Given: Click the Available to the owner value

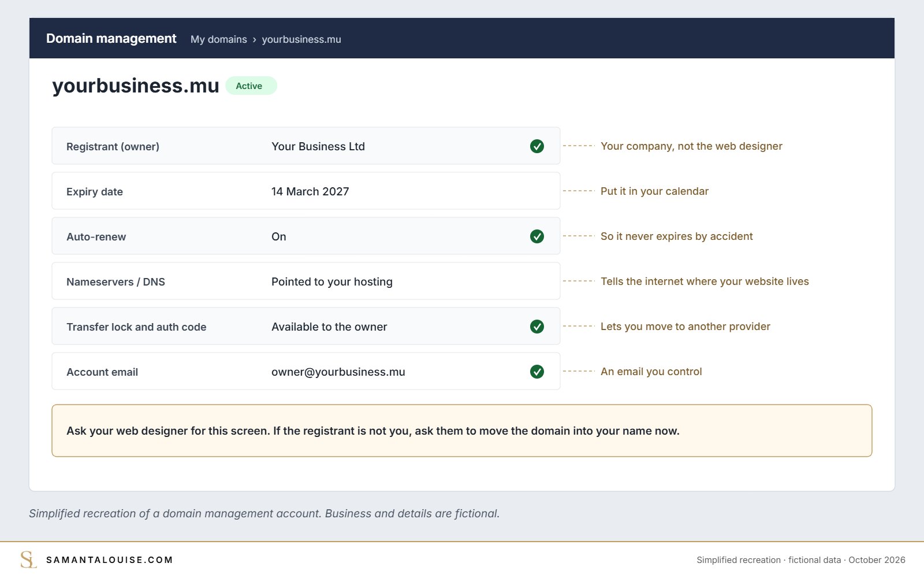Looking at the screenshot, I should (x=329, y=327).
